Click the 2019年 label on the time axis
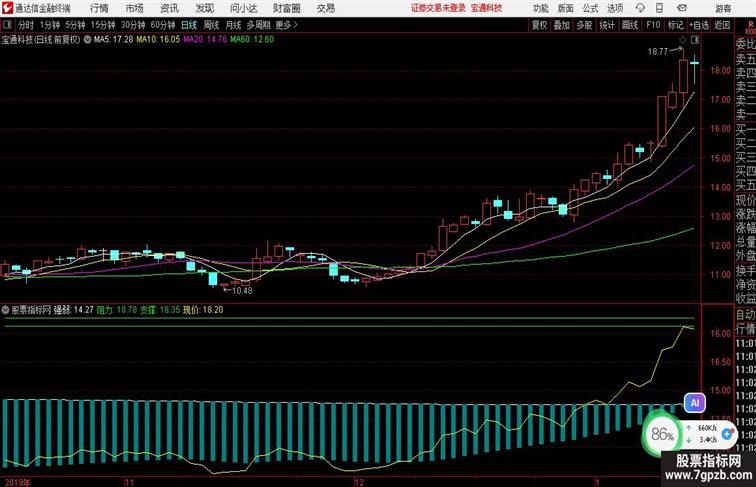 coord(17,482)
